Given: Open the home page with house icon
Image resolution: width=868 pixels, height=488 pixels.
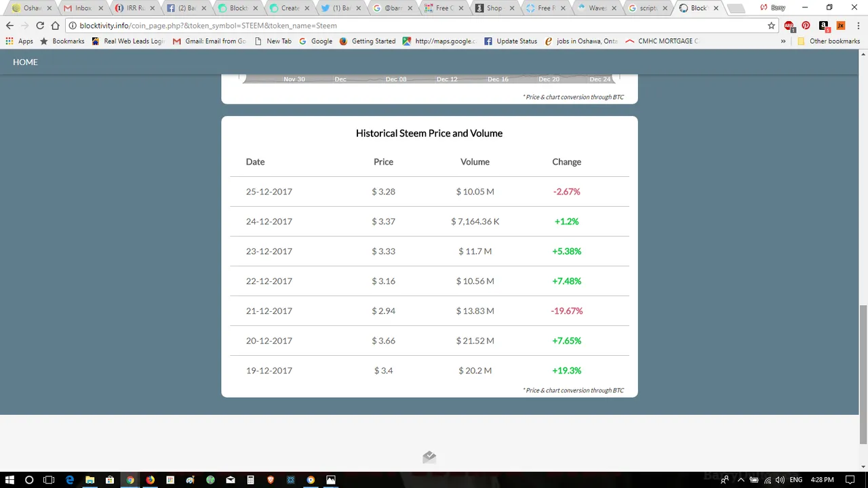Looking at the screenshot, I should click(x=56, y=26).
